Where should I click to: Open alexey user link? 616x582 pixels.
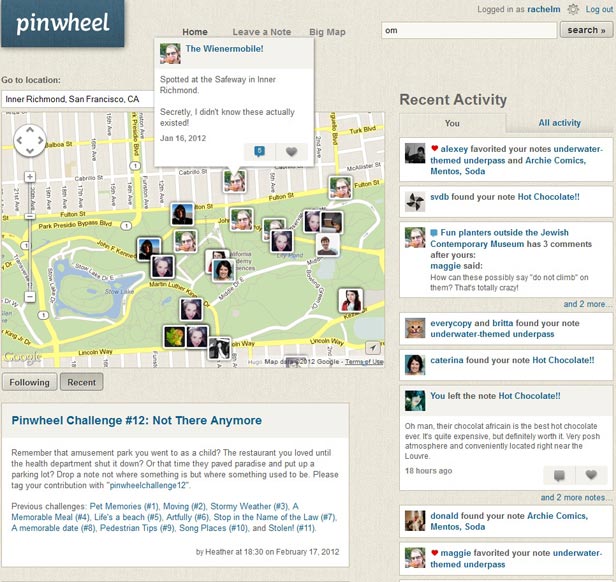tap(454, 149)
